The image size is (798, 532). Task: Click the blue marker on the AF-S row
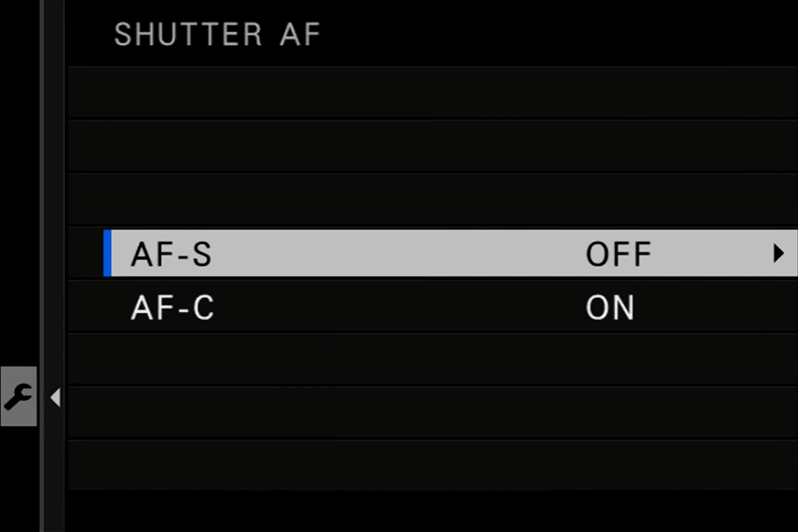click(107, 254)
